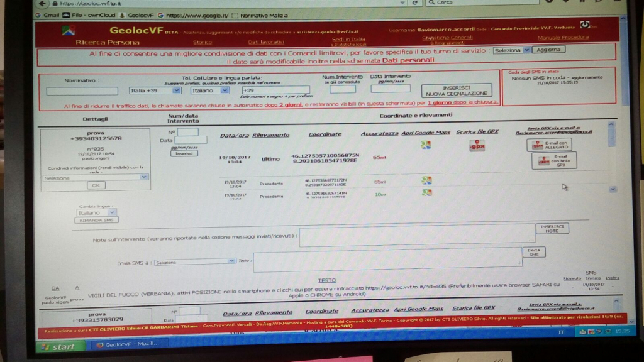Image resolution: width=644 pixels, height=362 pixels.
Task: Click the browser Cerca search box
Action: coord(482,3)
